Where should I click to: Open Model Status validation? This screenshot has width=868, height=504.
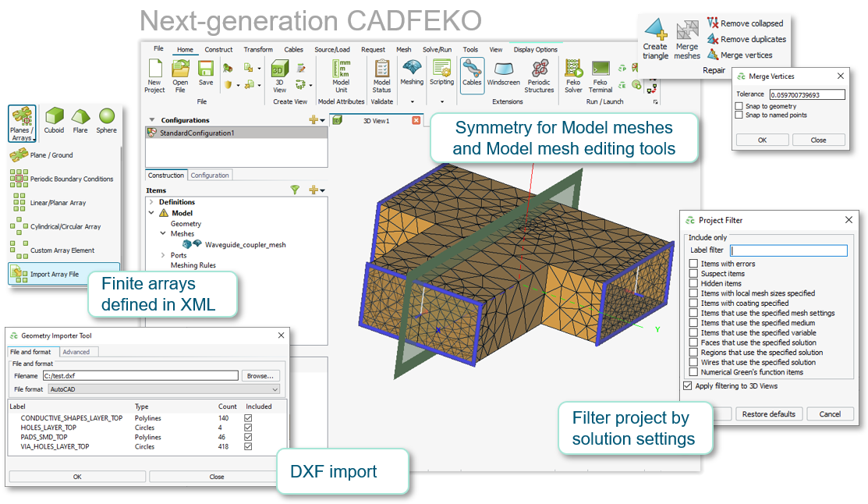point(381,75)
